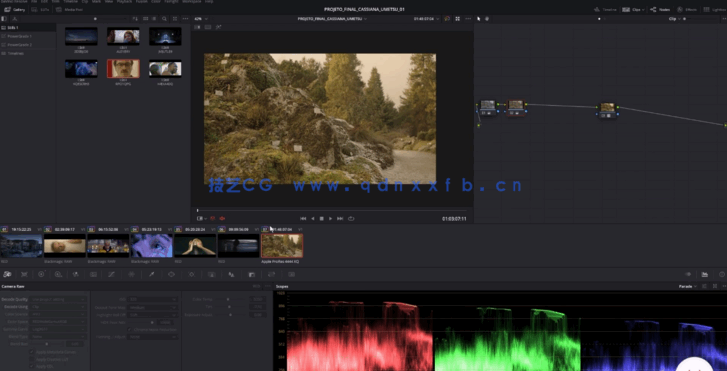
Task: Open the Lightbox view button
Action: [x=714, y=9]
